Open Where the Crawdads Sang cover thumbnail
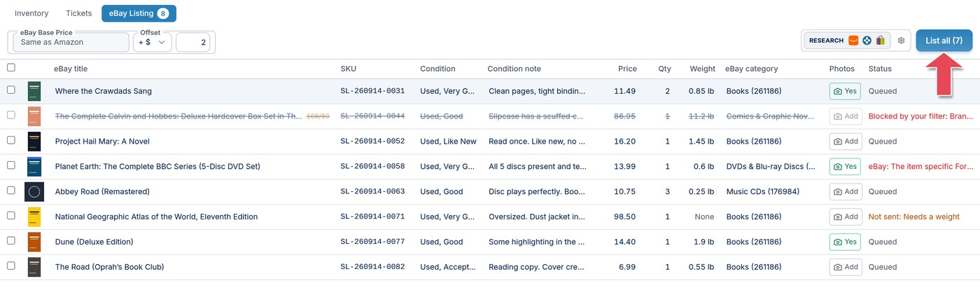This screenshot has height=288, width=980. [x=34, y=91]
